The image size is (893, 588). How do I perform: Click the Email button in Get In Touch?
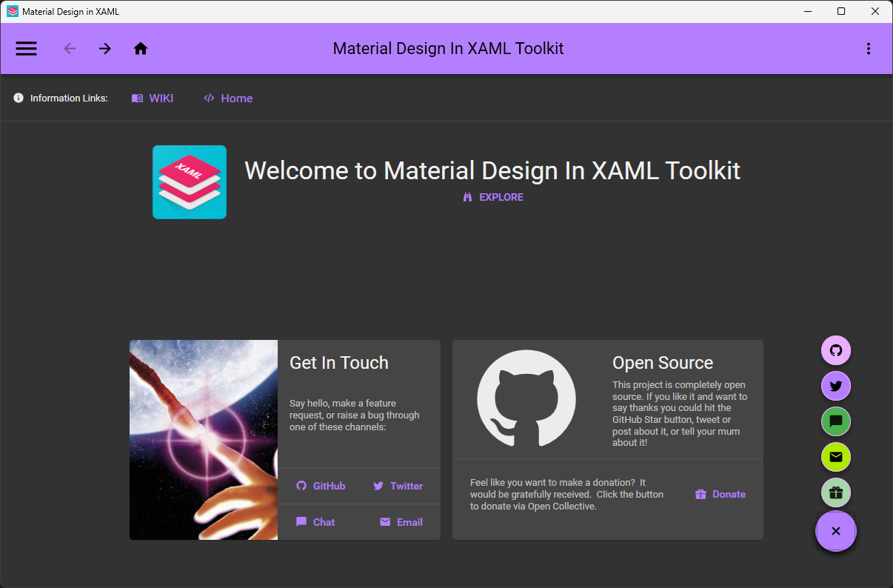point(401,522)
